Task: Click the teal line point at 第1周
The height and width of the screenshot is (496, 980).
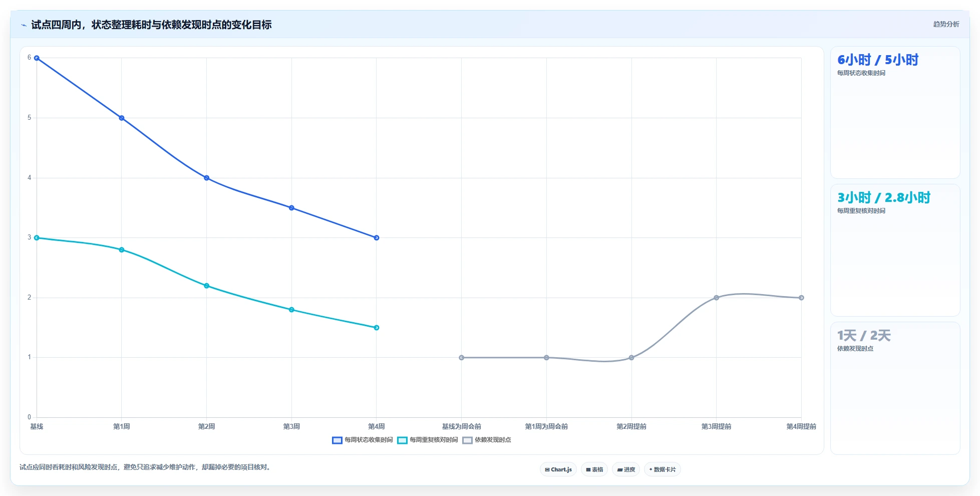Action: (122, 250)
